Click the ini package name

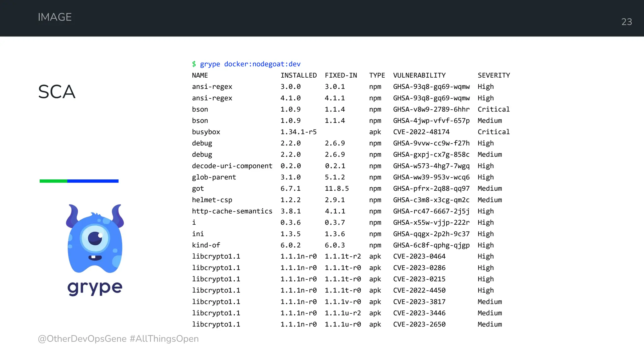pyautogui.click(x=198, y=234)
